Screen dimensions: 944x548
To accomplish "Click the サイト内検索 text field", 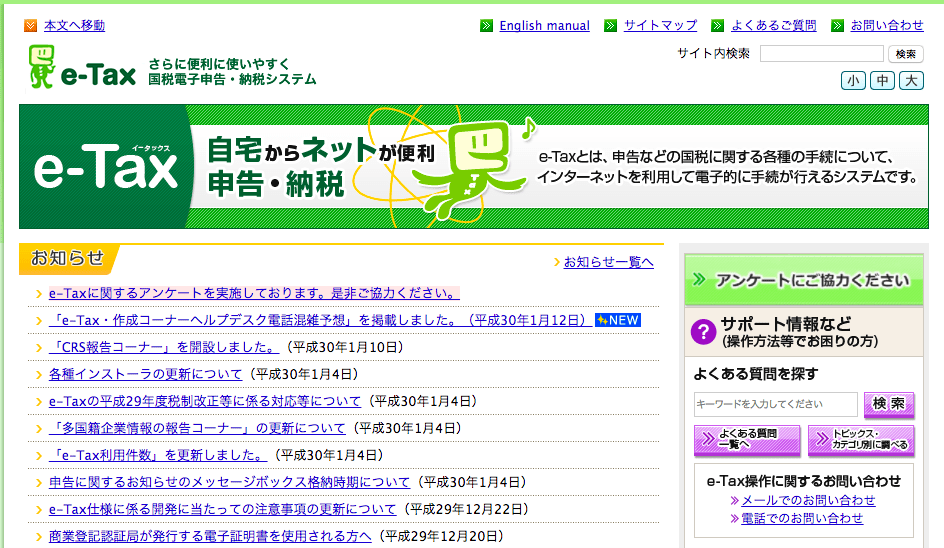I will click(x=821, y=54).
